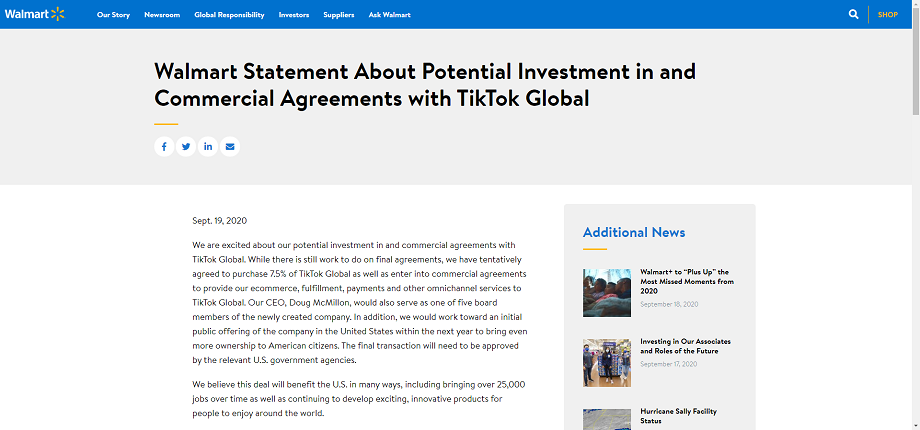This screenshot has height=430, width=920.
Task: Open the search magnifier icon
Action: tap(853, 14)
